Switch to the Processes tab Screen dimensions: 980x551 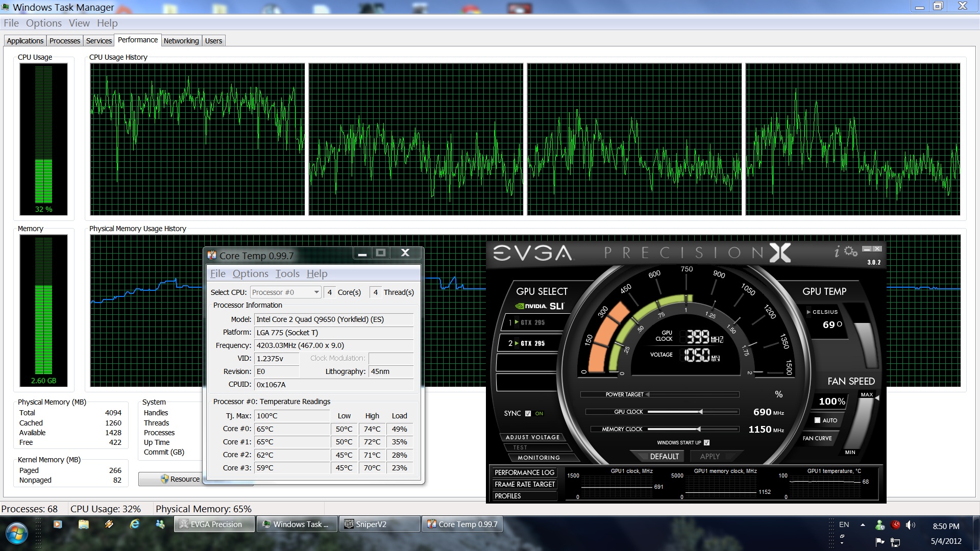(65, 41)
